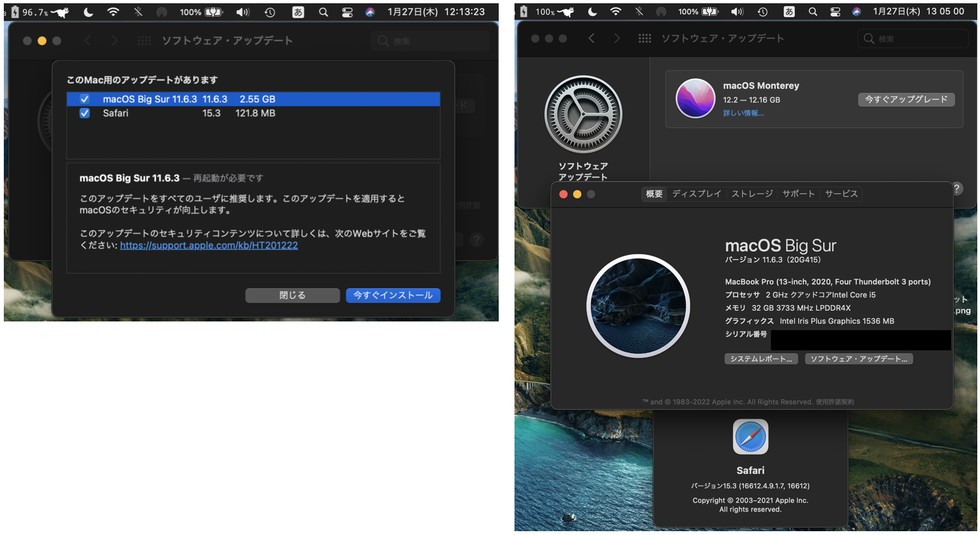The height and width of the screenshot is (535, 980).
Task: Click the date and time 12:13:23 in menu bar
Action: [436, 12]
